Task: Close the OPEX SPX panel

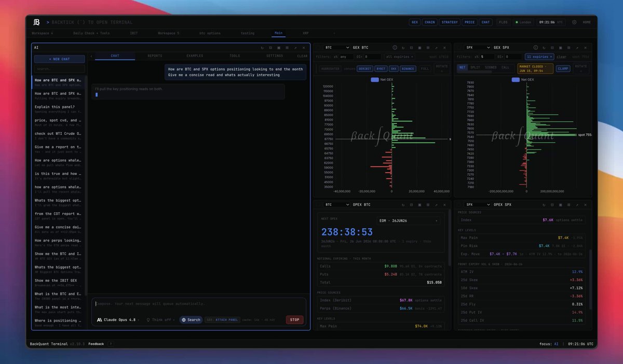Action: point(586,204)
